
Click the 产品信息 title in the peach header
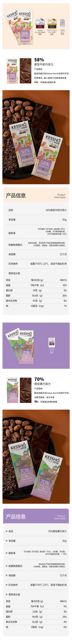[16, 195]
